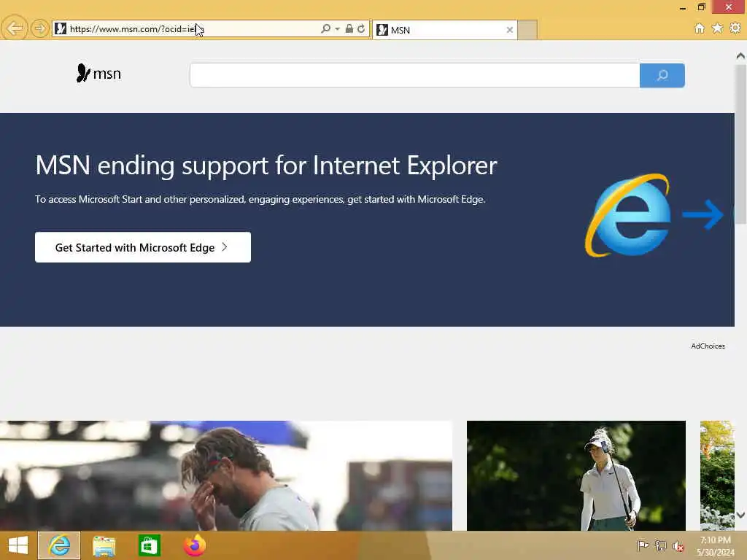
Task: Launch Windows Store from taskbar
Action: [149, 545]
